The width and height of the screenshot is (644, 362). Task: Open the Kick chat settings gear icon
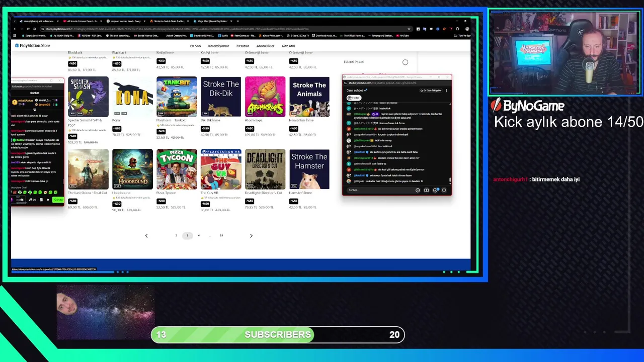pyautogui.click(x=48, y=200)
